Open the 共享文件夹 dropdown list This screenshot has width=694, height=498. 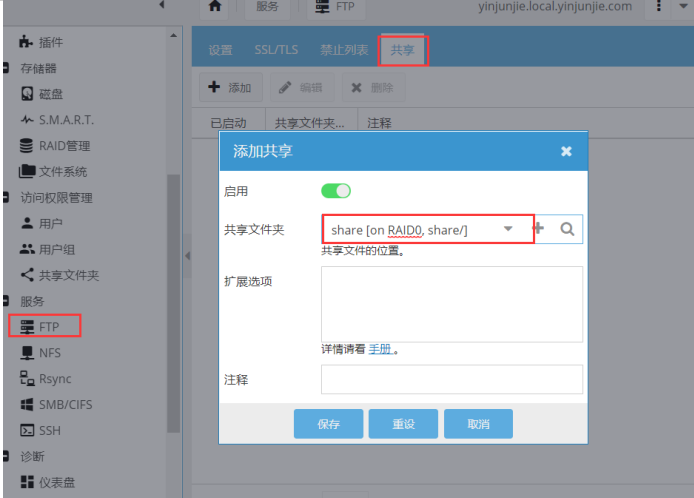(508, 229)
